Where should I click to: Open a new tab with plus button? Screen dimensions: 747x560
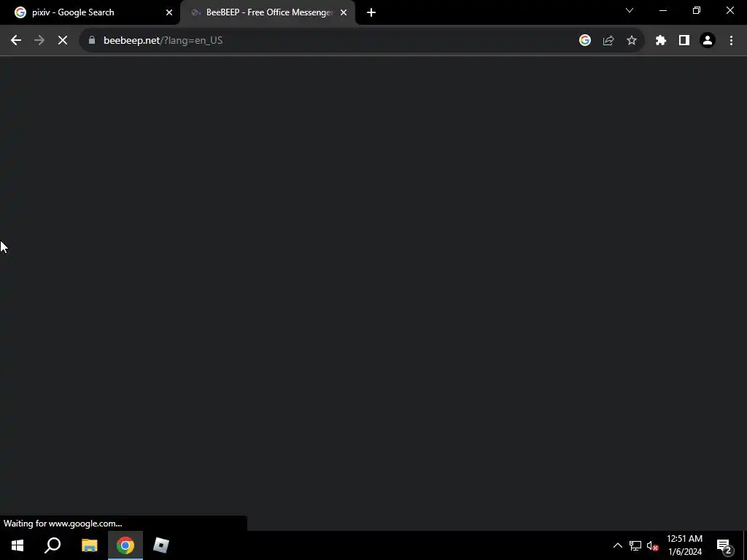pos(371,12)
